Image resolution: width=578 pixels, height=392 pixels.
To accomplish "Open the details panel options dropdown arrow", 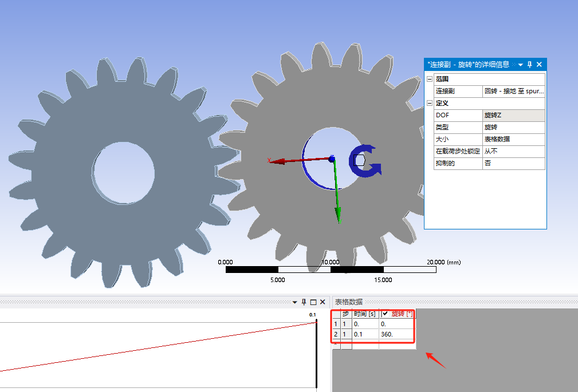I will [521, 65].
